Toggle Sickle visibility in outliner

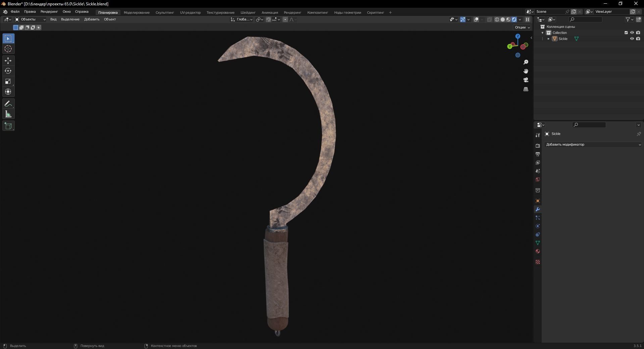pos(632,39)
